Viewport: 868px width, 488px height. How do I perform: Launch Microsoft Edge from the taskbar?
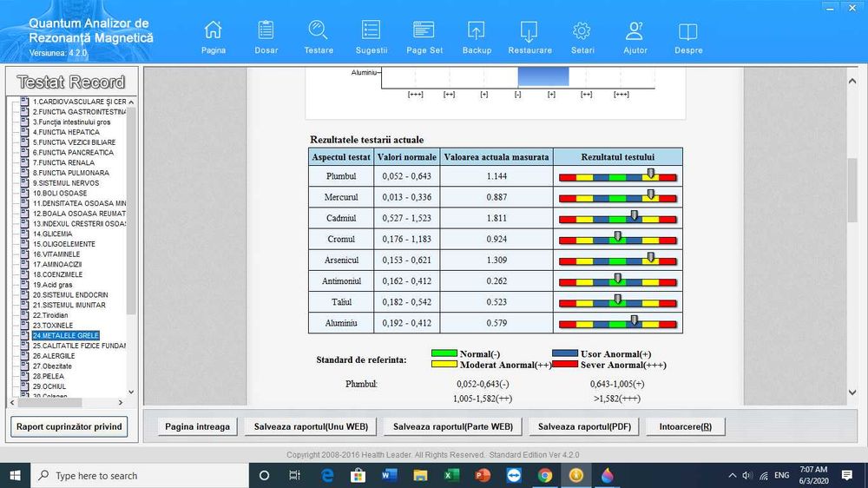[328, 475]
